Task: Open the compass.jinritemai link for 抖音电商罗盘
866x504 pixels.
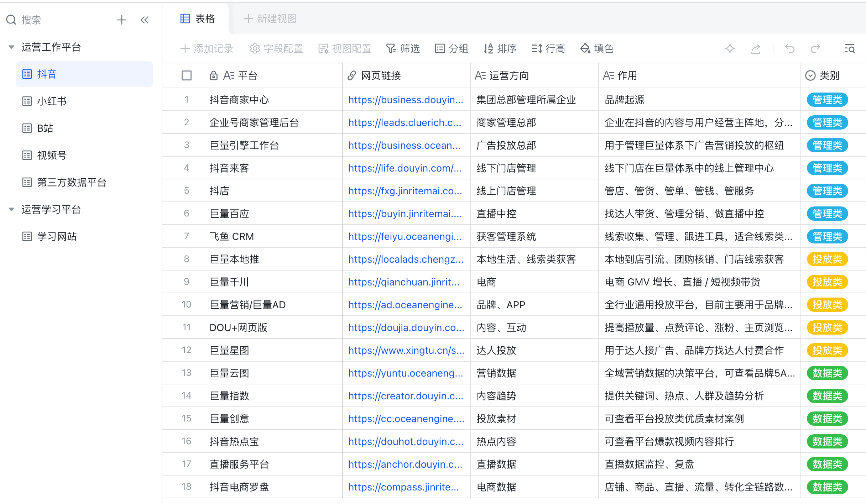Action: [x=404, y=487]
